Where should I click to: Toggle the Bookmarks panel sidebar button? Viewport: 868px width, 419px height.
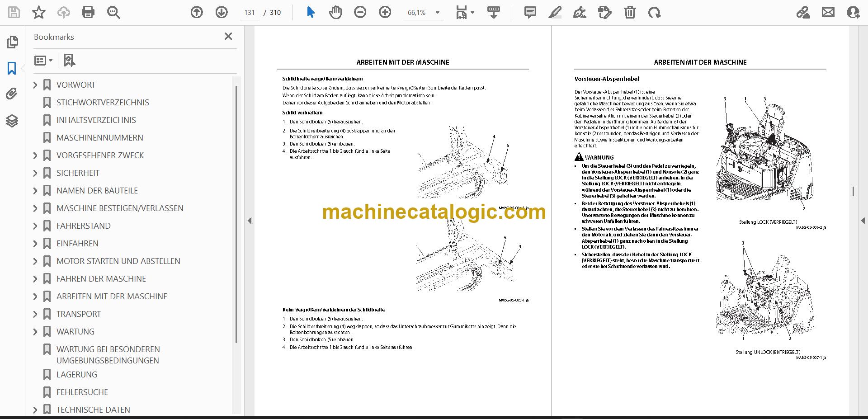point(12,68)
